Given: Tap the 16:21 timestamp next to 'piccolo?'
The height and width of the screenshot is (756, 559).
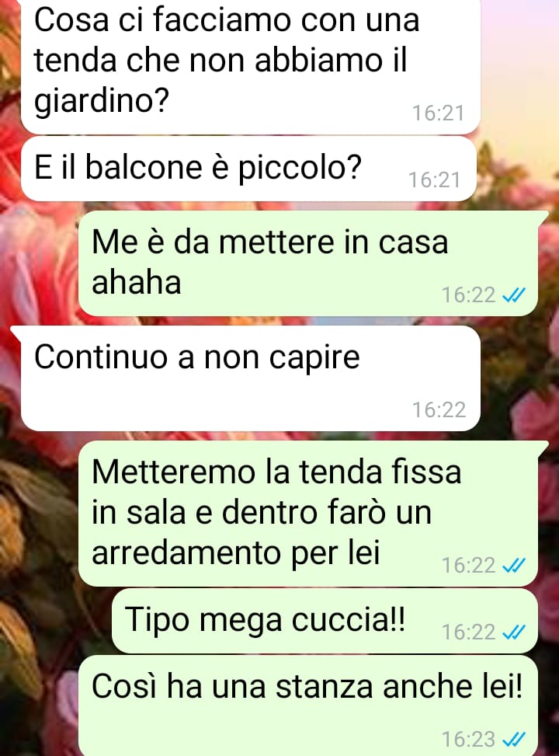Looking at the screenshot, I should pyautogui.click(x=434, y=179).
